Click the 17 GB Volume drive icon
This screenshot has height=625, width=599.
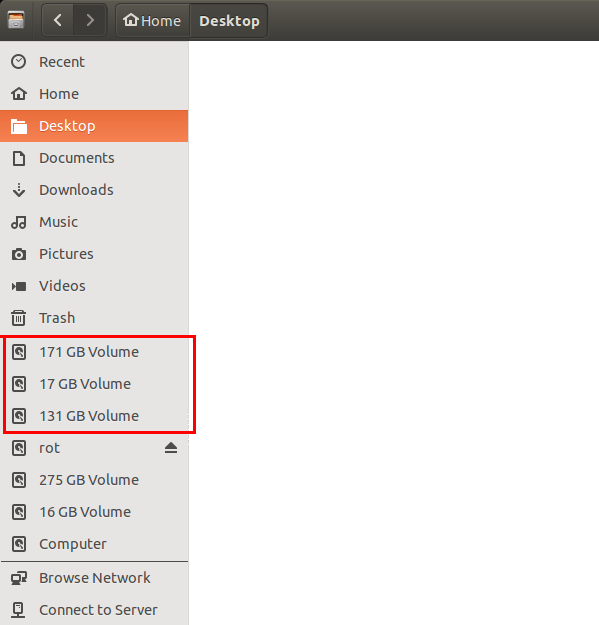pyautogui.click(x=19, y=384)
